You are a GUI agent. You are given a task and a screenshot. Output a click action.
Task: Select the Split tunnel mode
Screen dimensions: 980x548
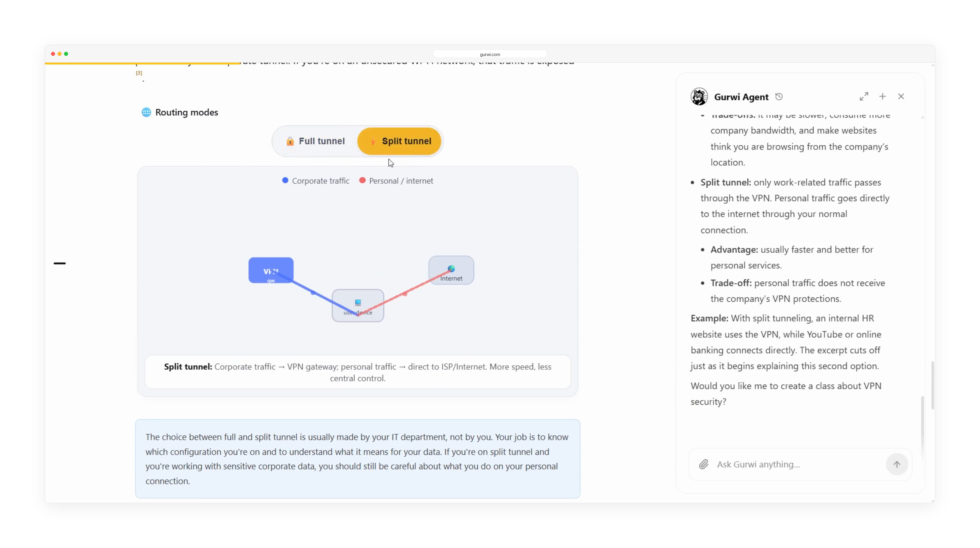[399, 141]
